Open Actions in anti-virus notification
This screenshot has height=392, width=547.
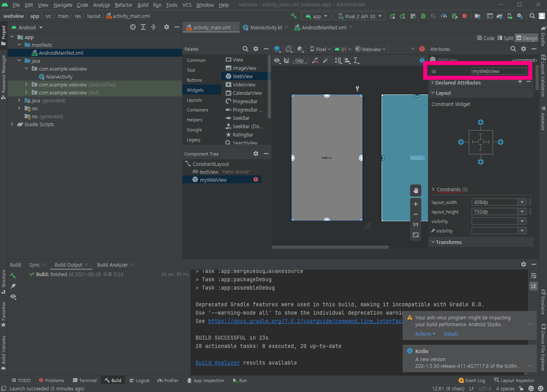point(425,334)
